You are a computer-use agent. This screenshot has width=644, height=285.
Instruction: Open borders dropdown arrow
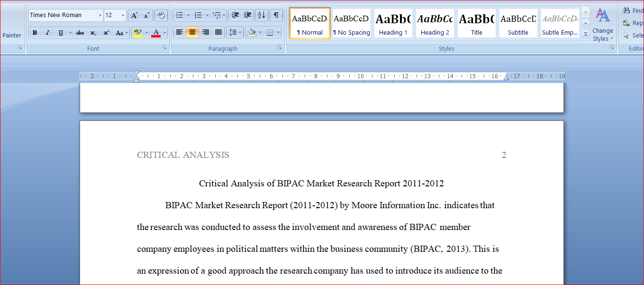(278, 33)
